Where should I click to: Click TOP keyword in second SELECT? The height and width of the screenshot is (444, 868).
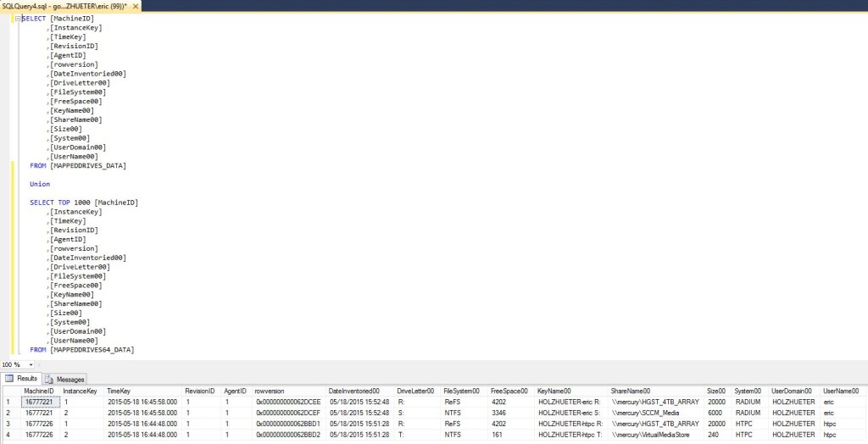(64, 203)
